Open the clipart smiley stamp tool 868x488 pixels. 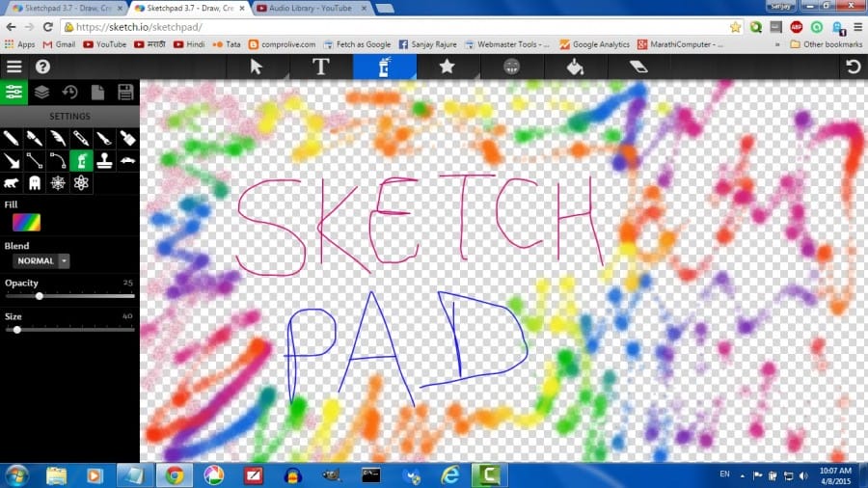click(511, 67)
